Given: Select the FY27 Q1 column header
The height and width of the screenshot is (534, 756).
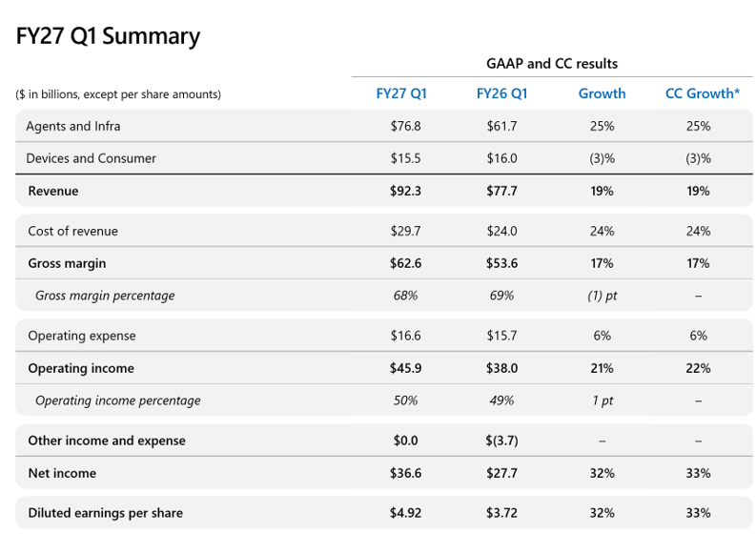Looking at the screenshot, I should (x=401, y=93).
